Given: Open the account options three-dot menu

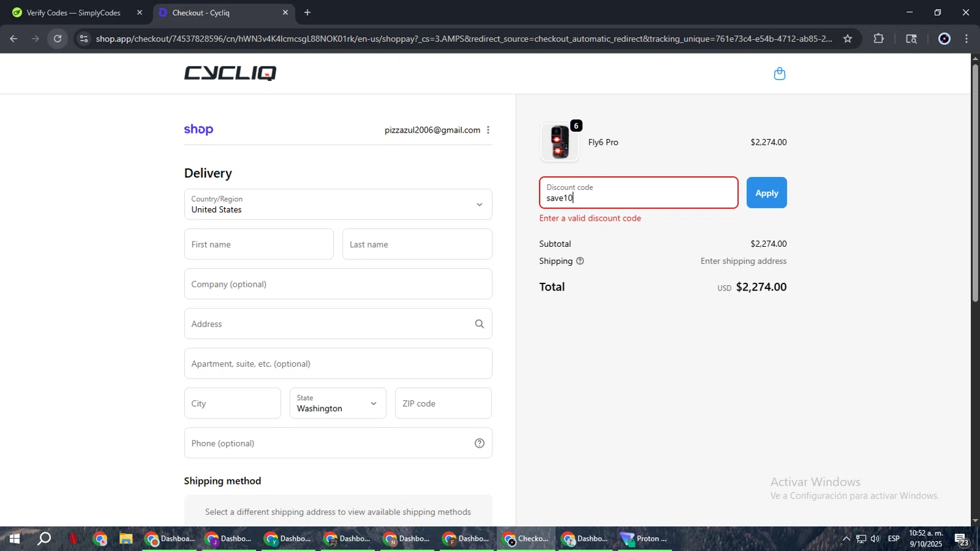Looking at the screenshot, I should (488, 130).
